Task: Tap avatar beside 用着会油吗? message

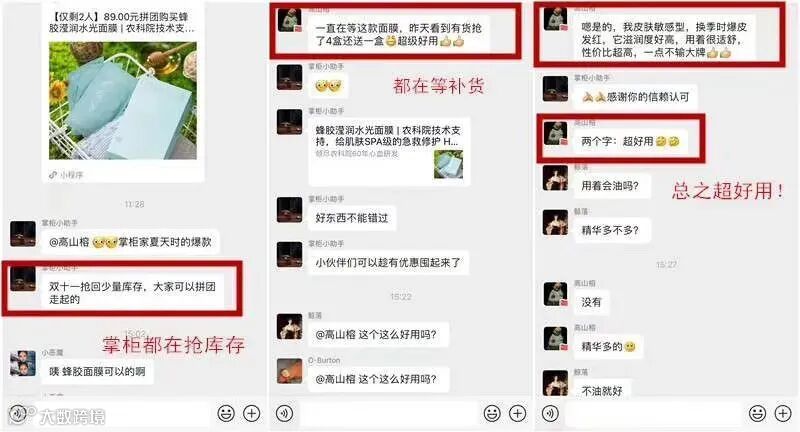Action: point(555,178)
